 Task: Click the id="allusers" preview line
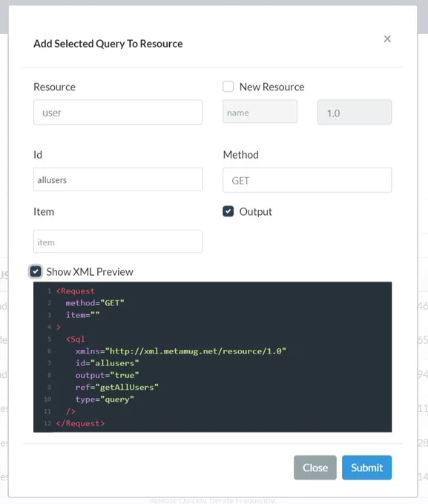[107, 363]
